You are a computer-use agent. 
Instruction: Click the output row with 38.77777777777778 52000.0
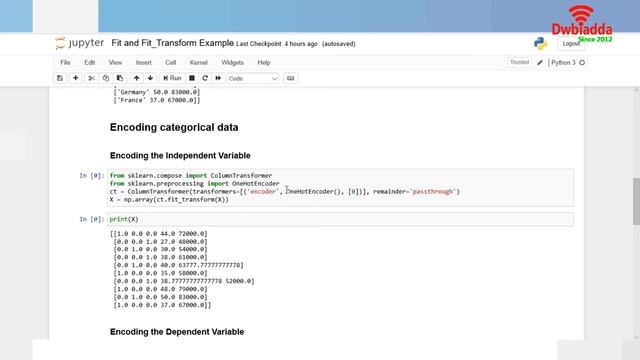pos(184,281)
